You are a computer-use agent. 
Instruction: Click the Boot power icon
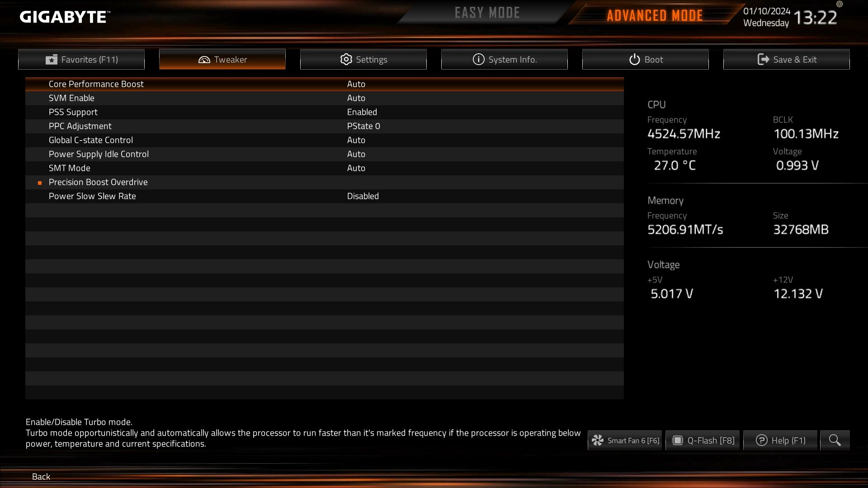tap(635, 59)
